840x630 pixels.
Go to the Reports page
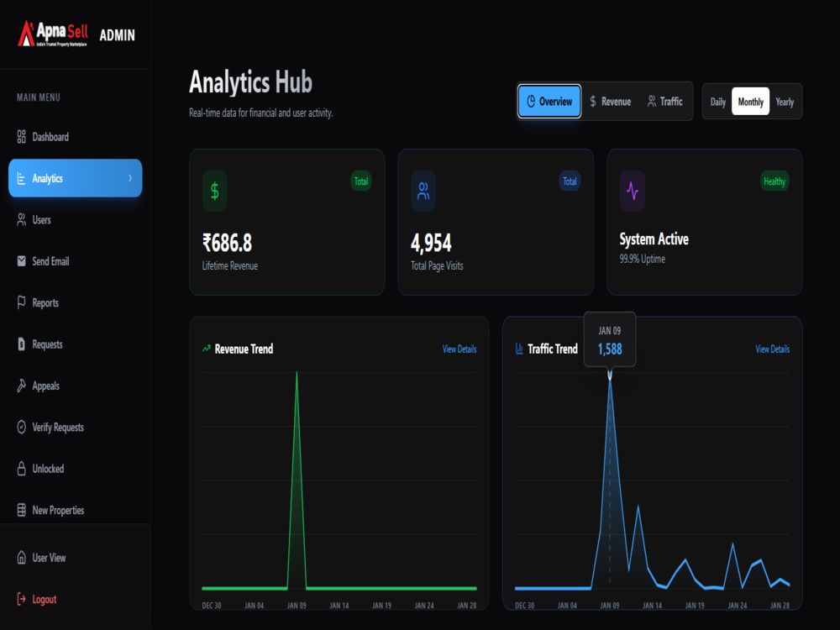(75, 302)
